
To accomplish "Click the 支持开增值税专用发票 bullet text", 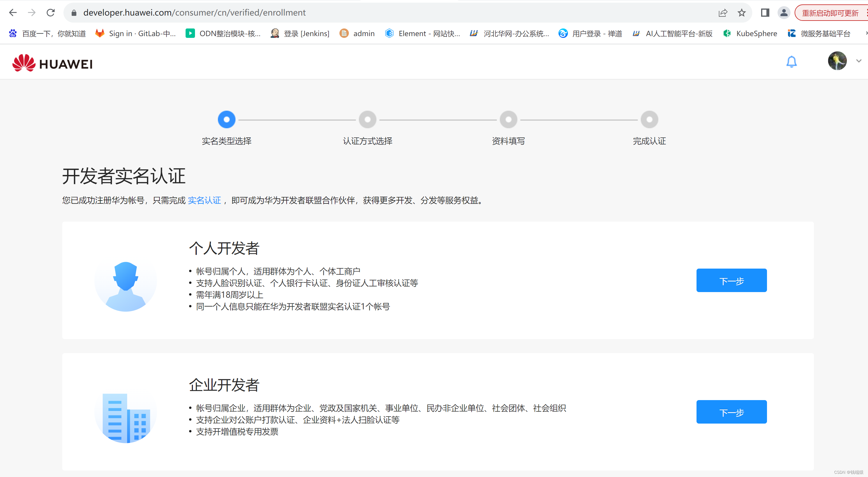I will click(x=237, y=432).
